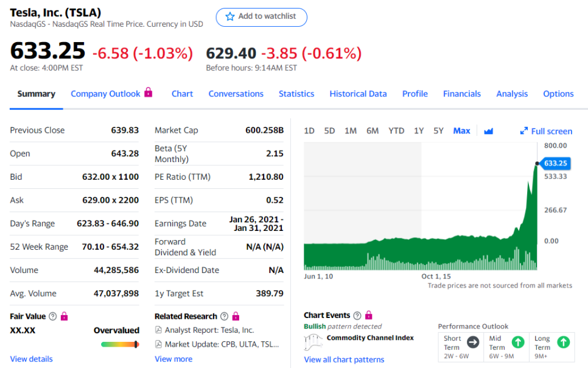This screenshot has width=588, height=368.
Task: Click the star icon in Add to watchlist
Action: (230, 16)
